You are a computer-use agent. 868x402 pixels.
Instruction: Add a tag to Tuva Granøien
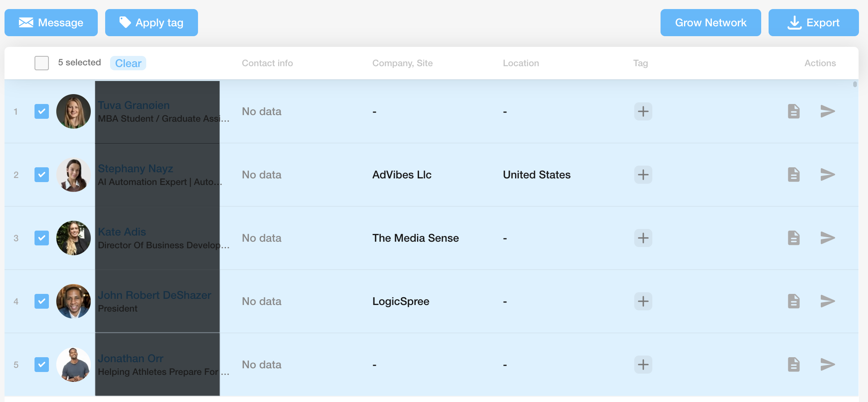(x=643, y=111)
